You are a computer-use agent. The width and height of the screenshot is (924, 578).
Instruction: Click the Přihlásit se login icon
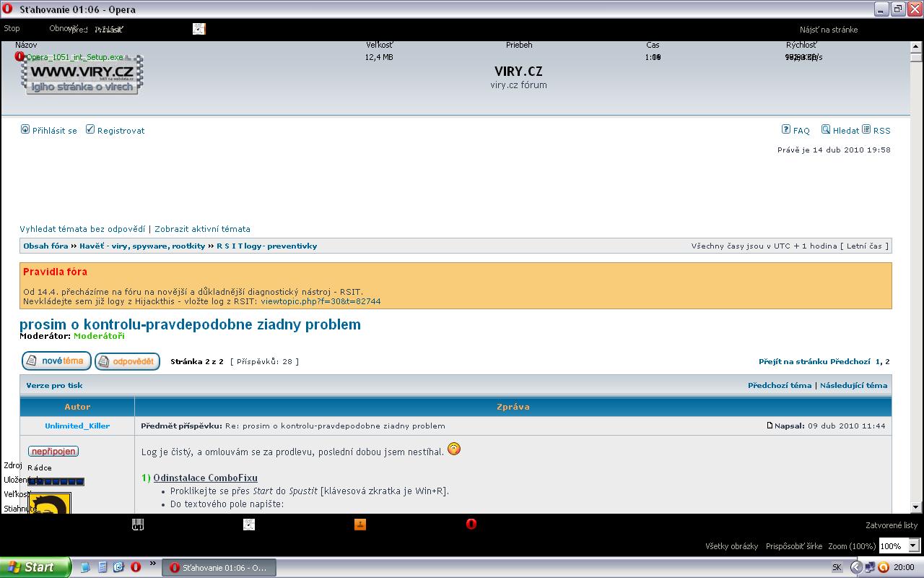25,129
